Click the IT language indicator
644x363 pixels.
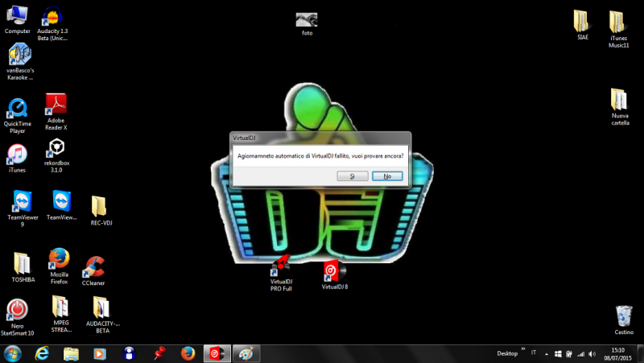coord(534,353)
